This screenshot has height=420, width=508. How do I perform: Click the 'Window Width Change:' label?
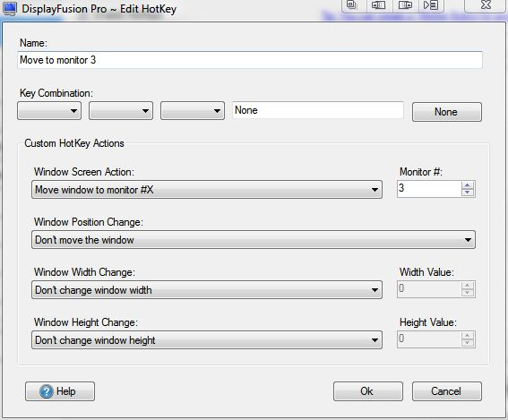[84, 272]
